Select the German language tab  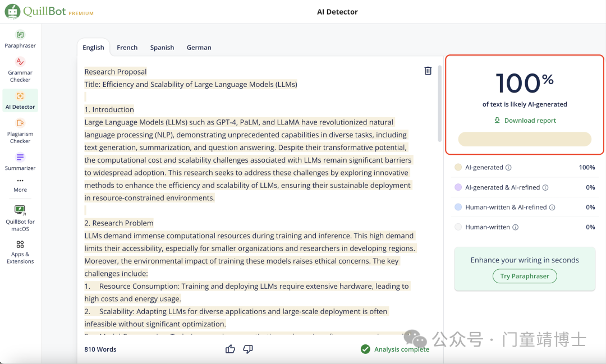click(199, 48)
